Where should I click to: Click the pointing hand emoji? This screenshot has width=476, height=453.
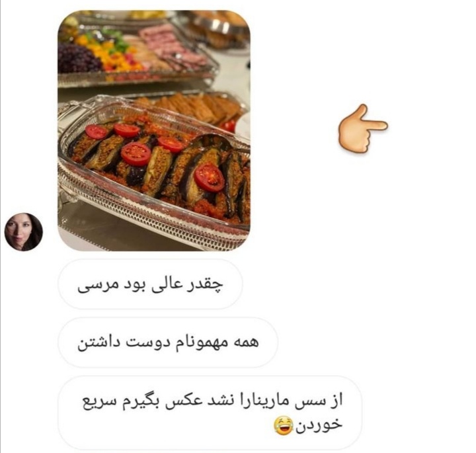[x=363, y=128]
